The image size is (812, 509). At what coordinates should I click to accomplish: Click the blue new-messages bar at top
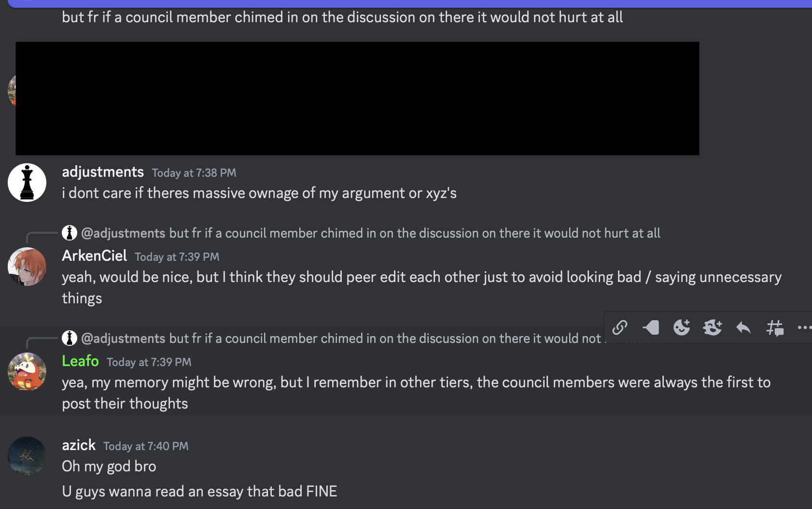pos(410,3)
